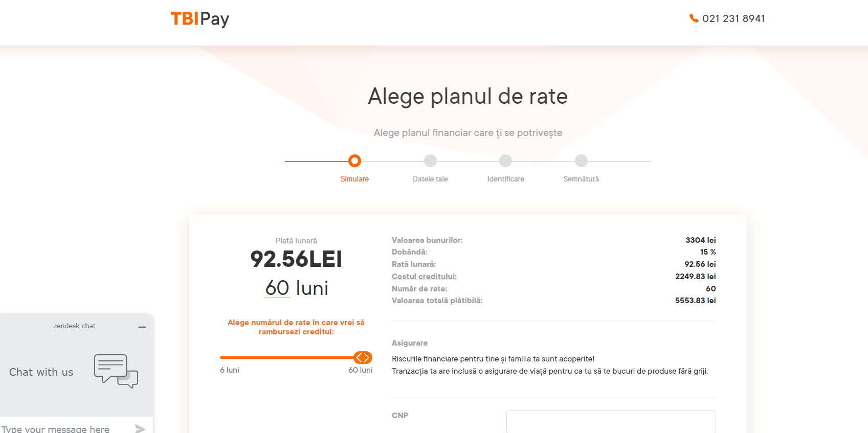Expand the Costul creditului details
This screenshot has width=868, height=433.
(x=424, y=276)
